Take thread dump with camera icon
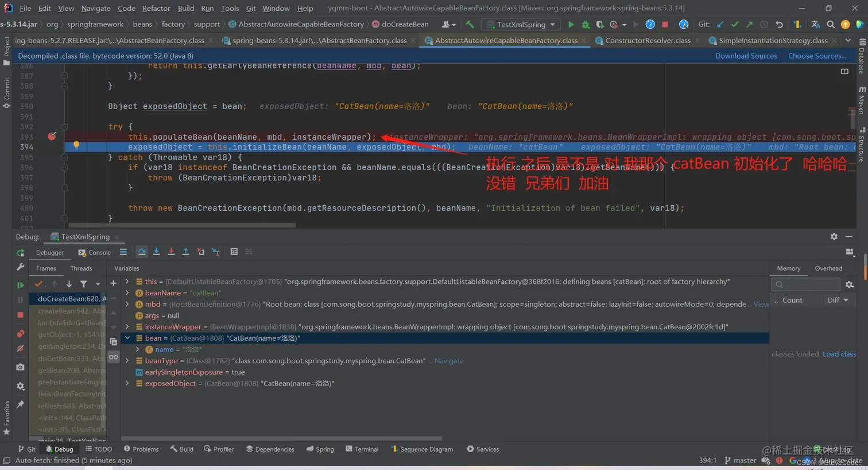The width and height of the screenshot is (868, 470). coord(21,367)
